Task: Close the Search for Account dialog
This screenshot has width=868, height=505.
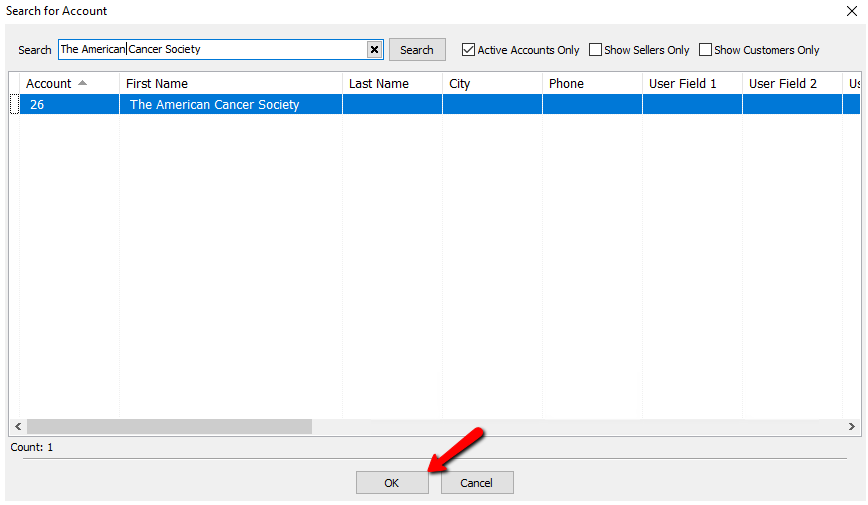Action: 851,11
